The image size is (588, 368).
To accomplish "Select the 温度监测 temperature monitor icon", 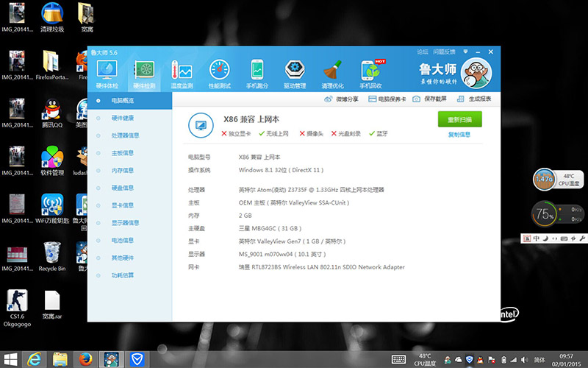I will pyautogui.click(x=182, y=74).
